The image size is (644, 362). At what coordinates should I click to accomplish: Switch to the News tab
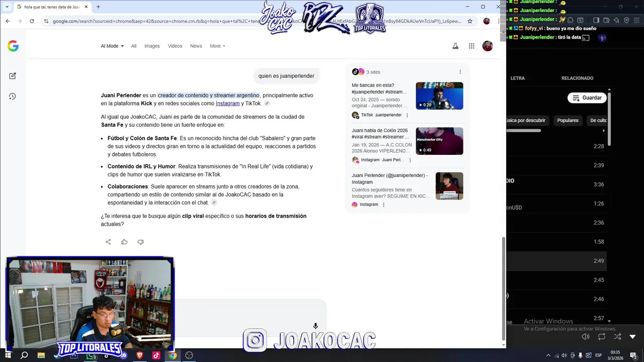pyautogui.click(x=196, y=46)
